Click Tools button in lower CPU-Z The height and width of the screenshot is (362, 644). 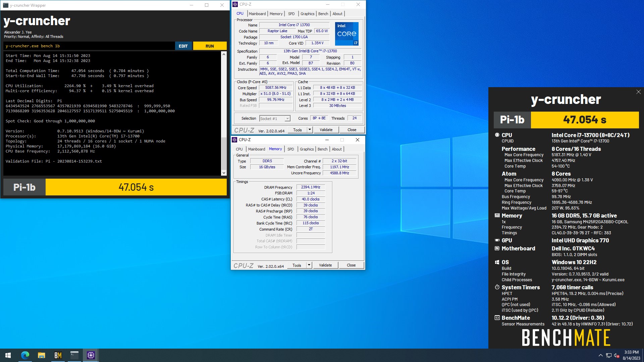[297, 265]
